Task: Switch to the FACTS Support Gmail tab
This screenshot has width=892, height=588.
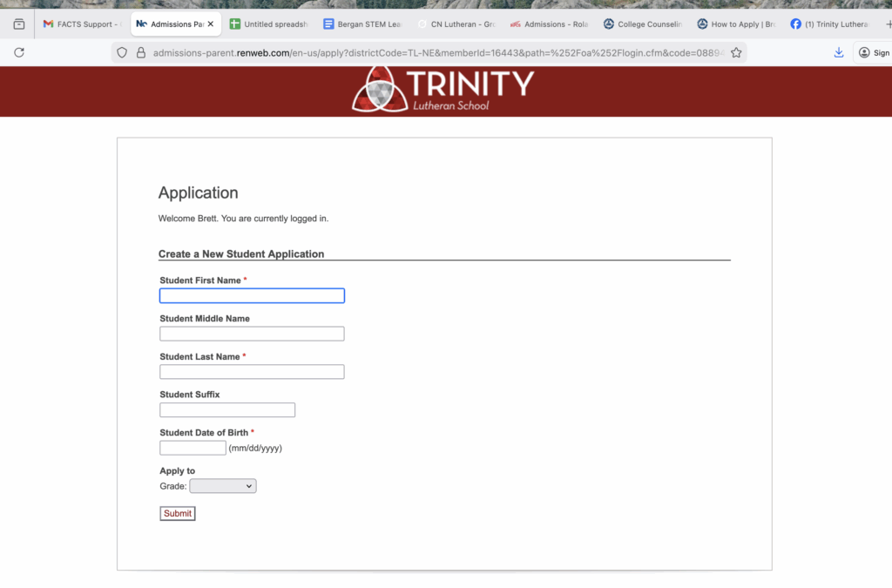Action: [x=80, y=24]
